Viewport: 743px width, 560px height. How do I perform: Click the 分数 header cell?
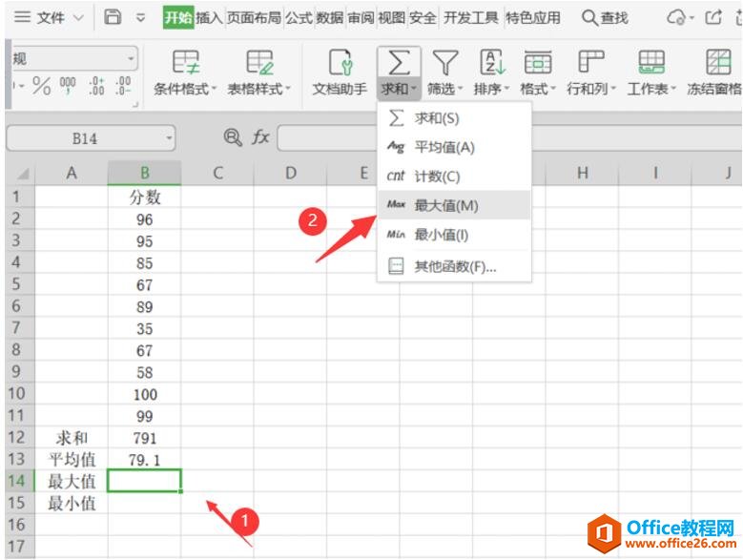(x=145, y=197)
